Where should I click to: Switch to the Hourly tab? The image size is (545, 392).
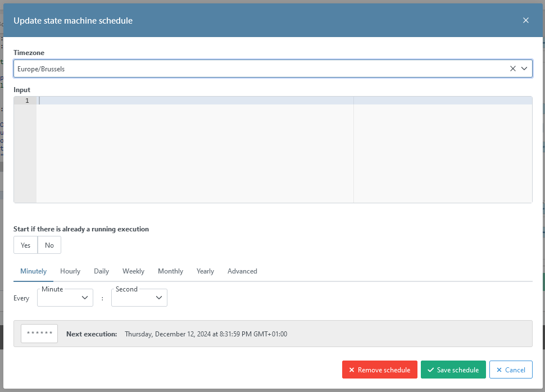pos(70,271)
